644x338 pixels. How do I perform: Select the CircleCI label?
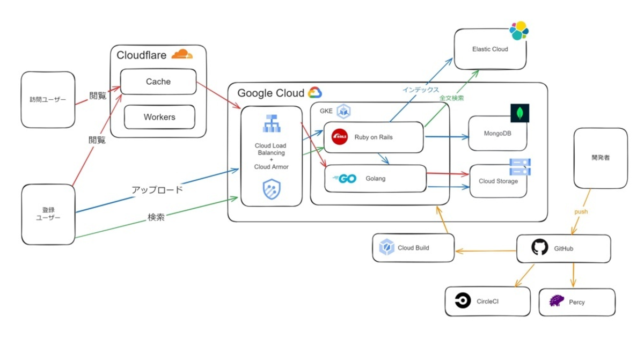pos(488,302)
